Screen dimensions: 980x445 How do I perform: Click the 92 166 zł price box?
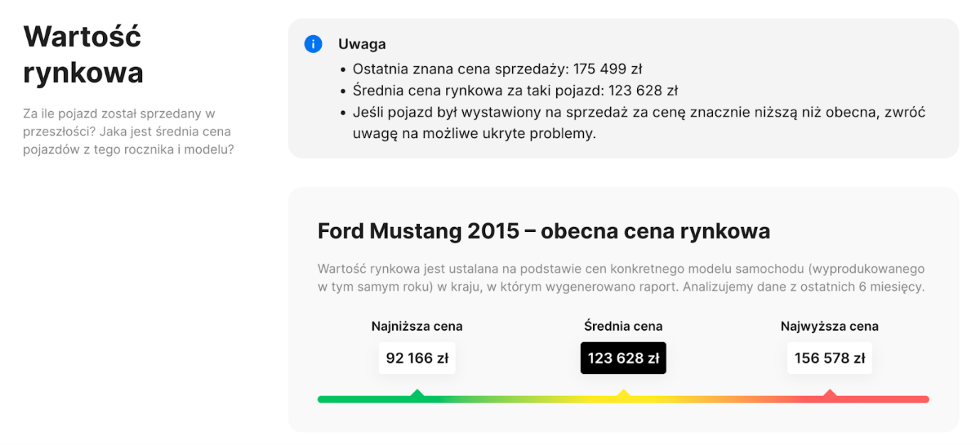(x=417, y=358)
